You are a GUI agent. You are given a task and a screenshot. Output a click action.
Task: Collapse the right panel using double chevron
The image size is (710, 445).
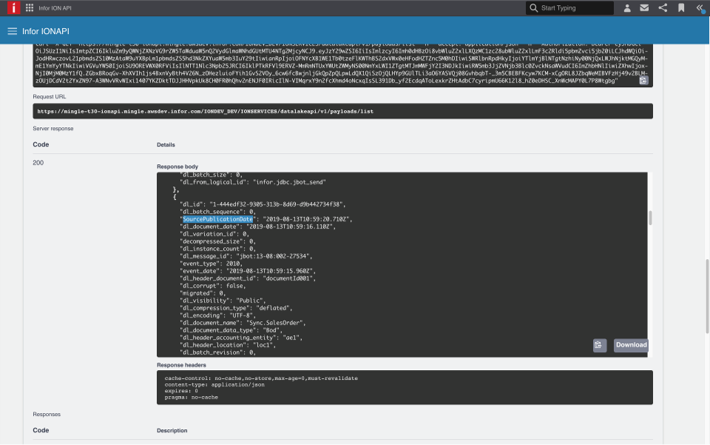700,8
